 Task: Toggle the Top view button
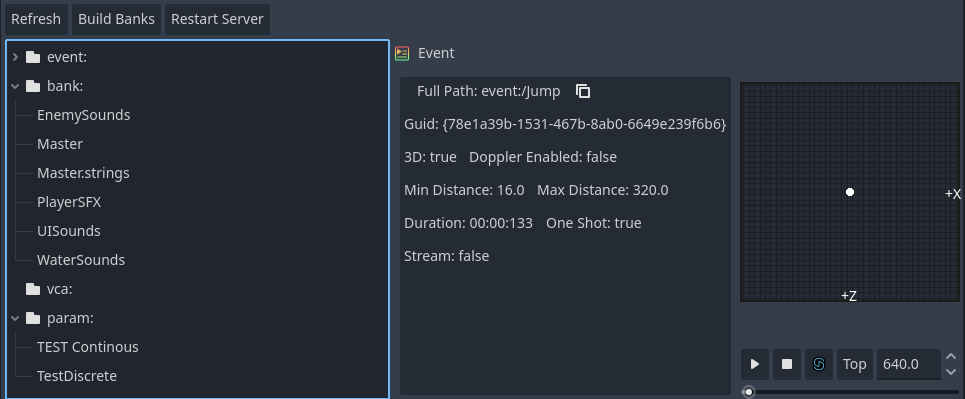[x=854, y=365]
